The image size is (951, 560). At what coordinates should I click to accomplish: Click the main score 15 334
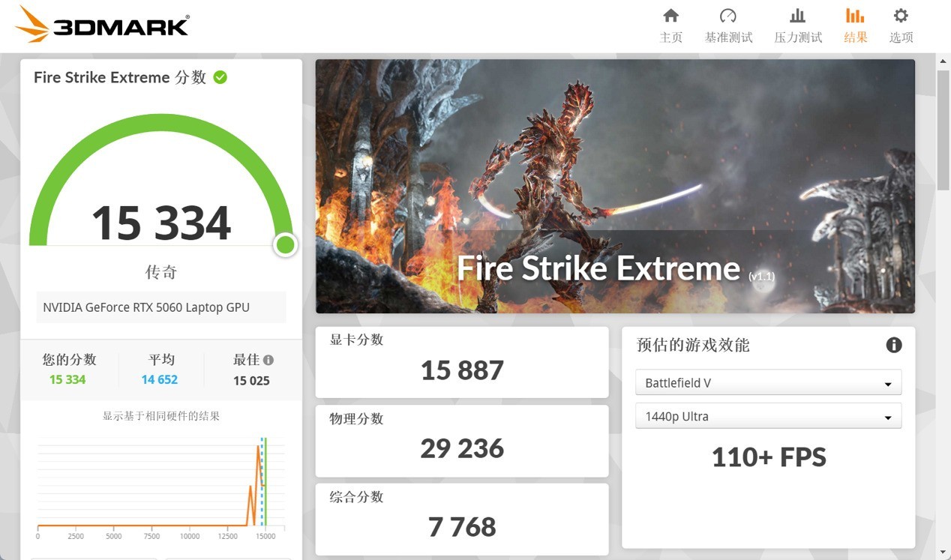[x=161, y=223]
